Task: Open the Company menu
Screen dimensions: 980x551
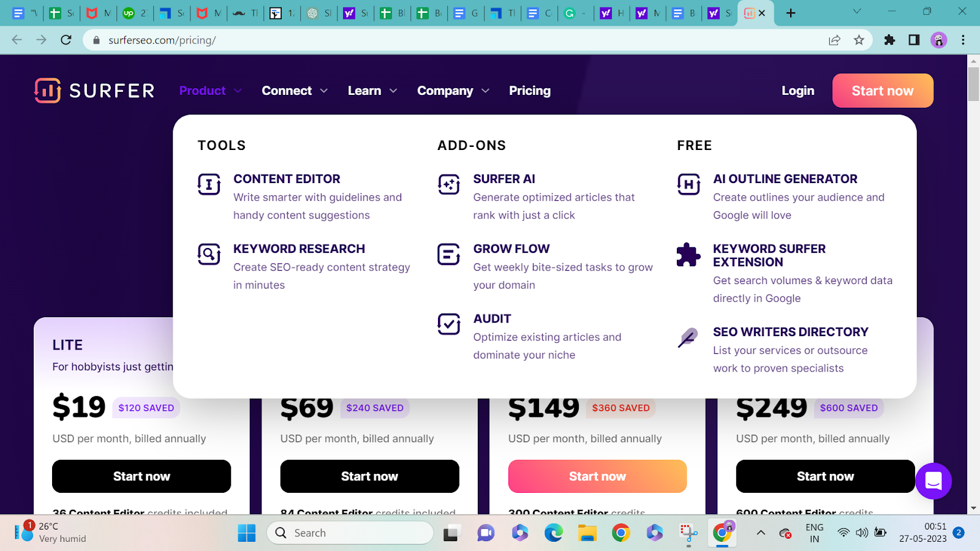Action: (445, 91)
